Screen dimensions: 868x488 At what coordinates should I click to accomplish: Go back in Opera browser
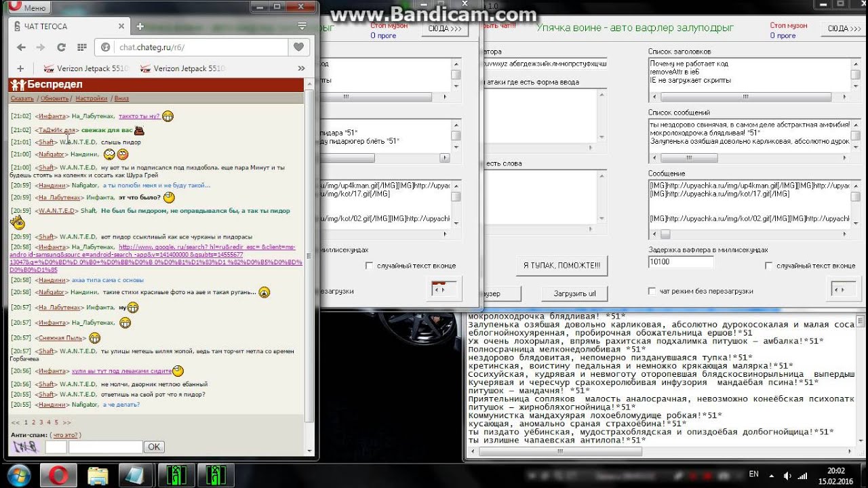click(21, 47)
